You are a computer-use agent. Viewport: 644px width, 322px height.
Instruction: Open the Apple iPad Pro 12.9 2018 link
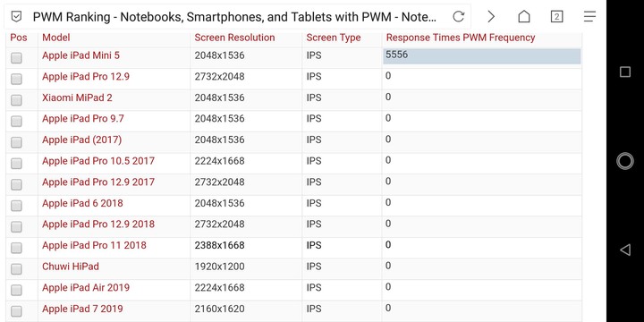pos(98,225)
